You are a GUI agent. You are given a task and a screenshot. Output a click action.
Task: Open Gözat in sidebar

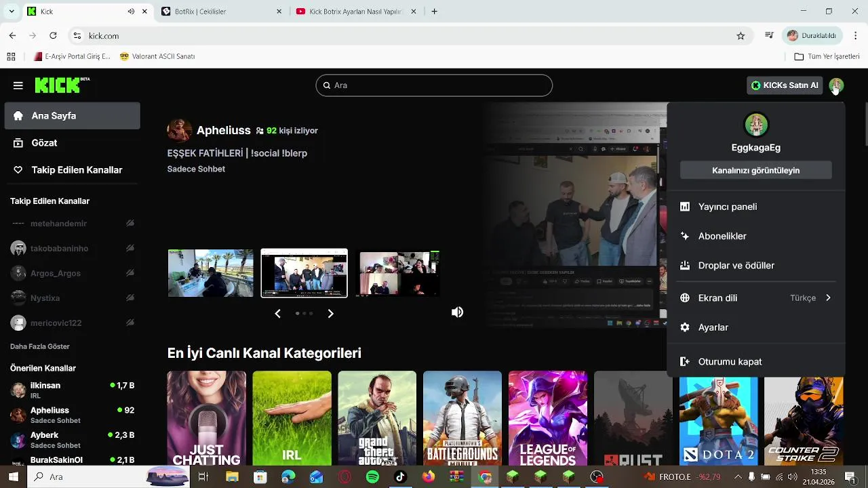point(73,143)
